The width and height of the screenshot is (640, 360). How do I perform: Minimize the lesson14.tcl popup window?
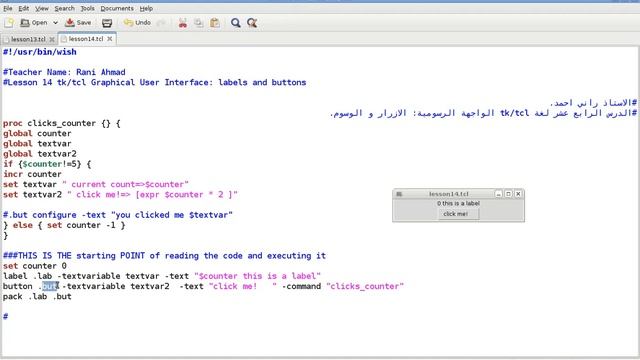498,194
